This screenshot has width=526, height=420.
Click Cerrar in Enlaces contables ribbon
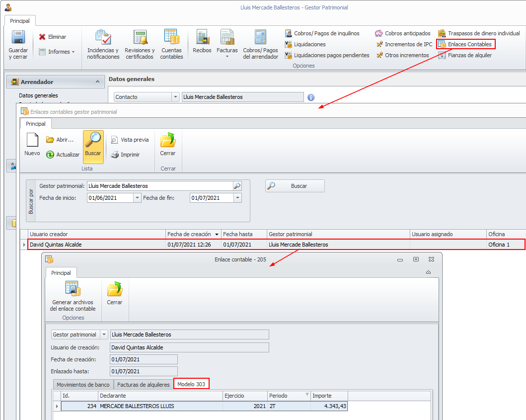168,145
